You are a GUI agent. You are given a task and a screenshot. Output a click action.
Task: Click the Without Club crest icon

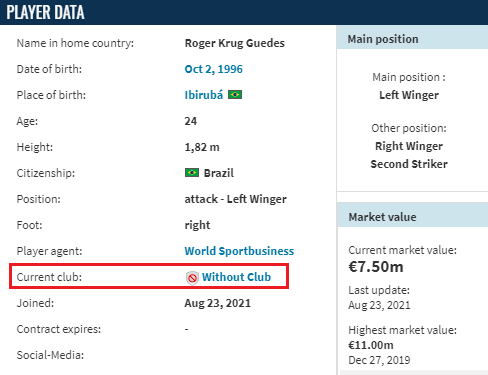pos(192,278)
